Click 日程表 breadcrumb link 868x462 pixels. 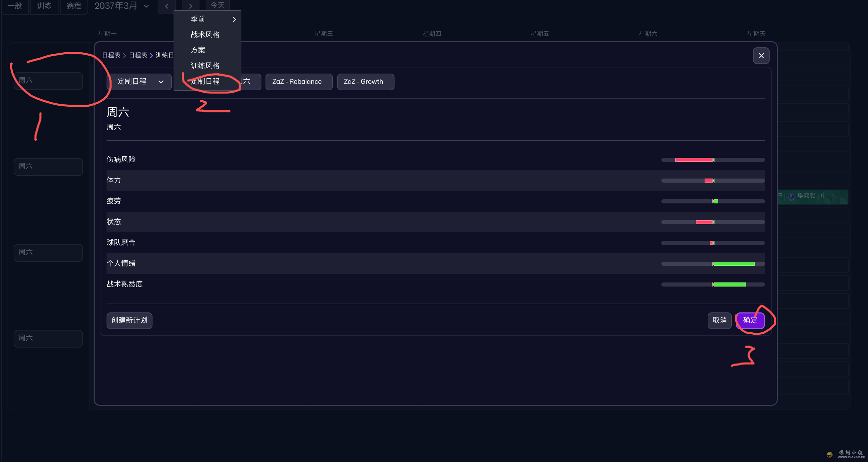click(x=111, y=55)
